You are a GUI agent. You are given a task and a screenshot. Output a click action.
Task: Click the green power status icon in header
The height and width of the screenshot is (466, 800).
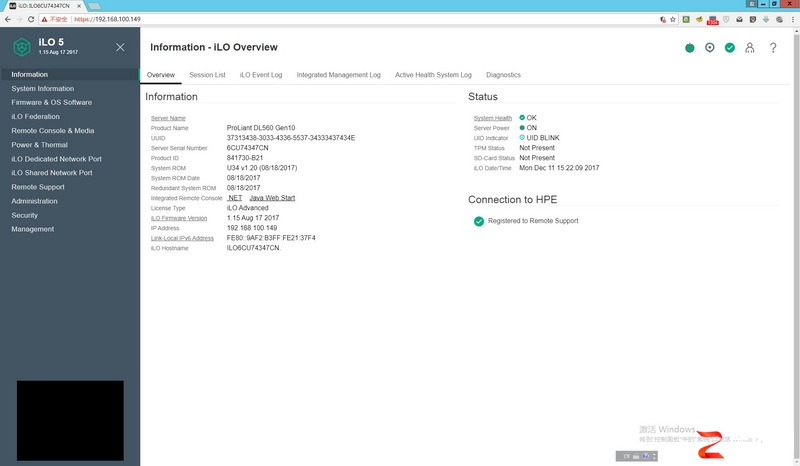point(689,48)
